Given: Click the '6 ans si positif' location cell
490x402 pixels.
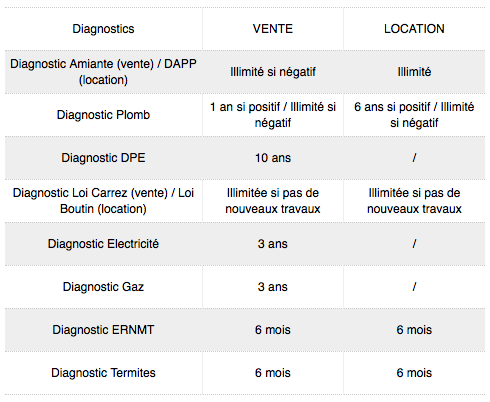Looking at the screenshot, I should (414, 115).
